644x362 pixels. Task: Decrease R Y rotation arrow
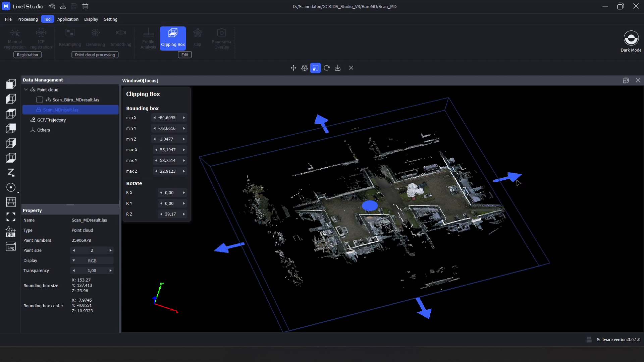click(x=161, y=203)
